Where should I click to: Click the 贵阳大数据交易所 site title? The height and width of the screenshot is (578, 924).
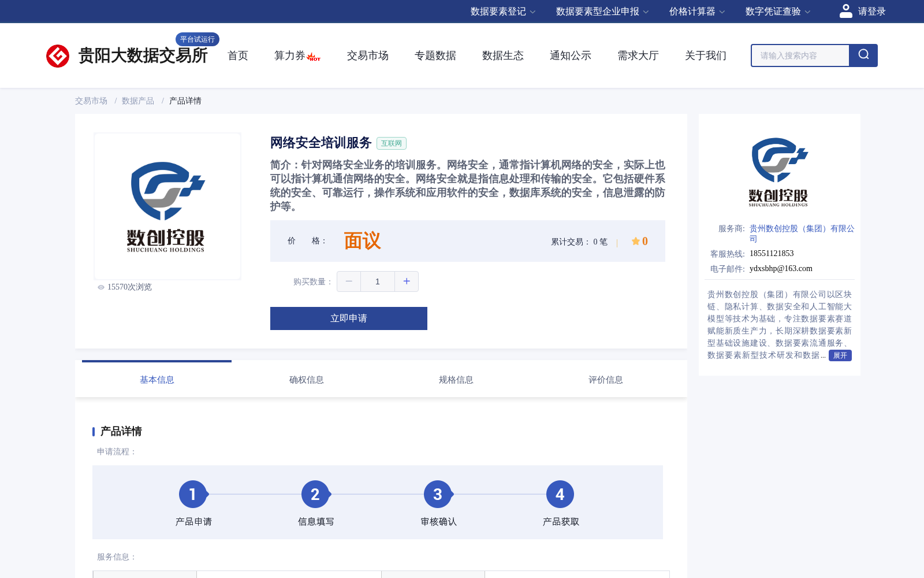(x=143, y=55)
